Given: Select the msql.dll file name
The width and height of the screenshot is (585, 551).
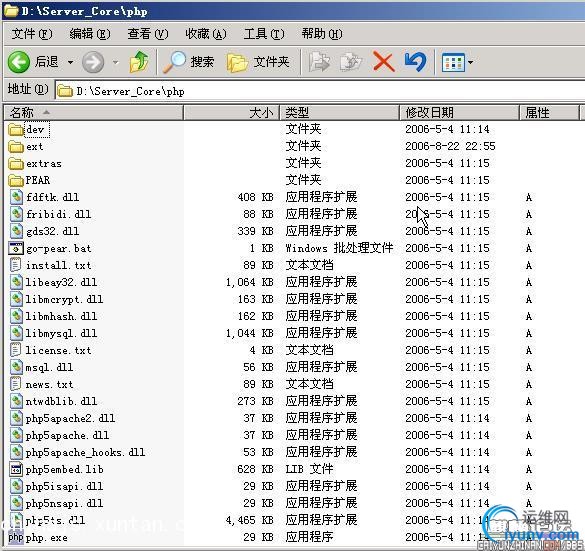Looking at the screenshot, I should point(49,367).
